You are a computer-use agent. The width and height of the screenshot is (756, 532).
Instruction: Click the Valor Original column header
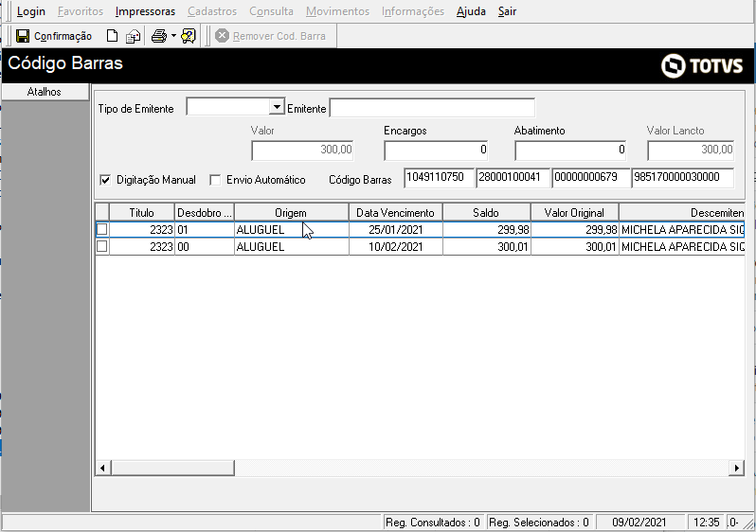pyautogui.click(x=575, y=212)
